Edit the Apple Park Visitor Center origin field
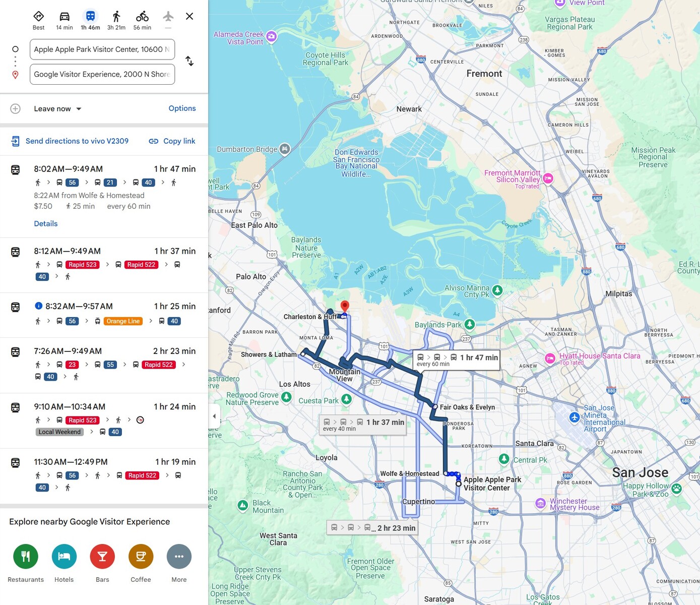 (x=102, y=49)
